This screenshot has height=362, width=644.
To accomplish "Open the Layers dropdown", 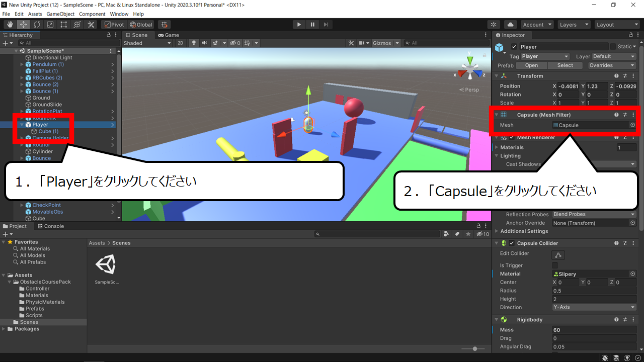I will pyautogui.click(x=574, y=25).
